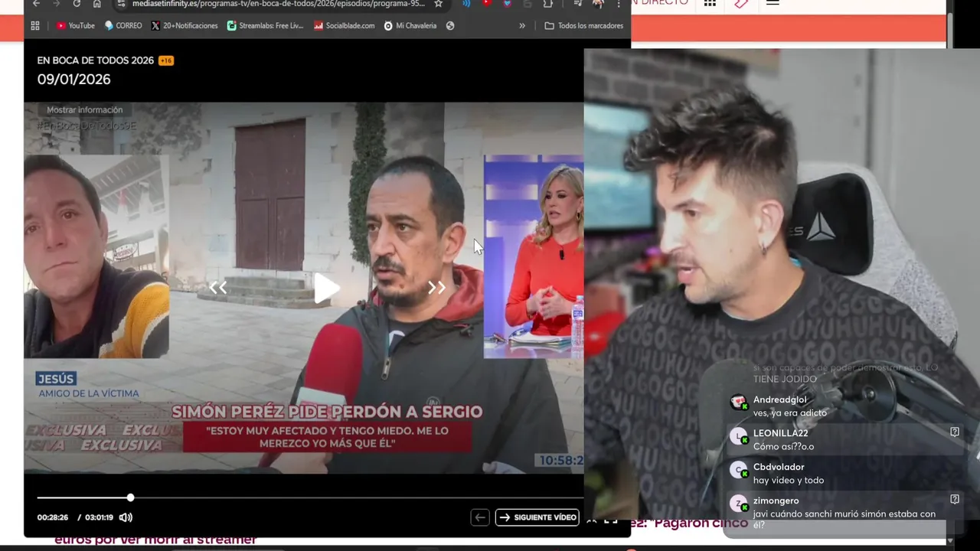Open the site info icon in the address bar
The height and width of the screenshot is (551, 980).
121,4
